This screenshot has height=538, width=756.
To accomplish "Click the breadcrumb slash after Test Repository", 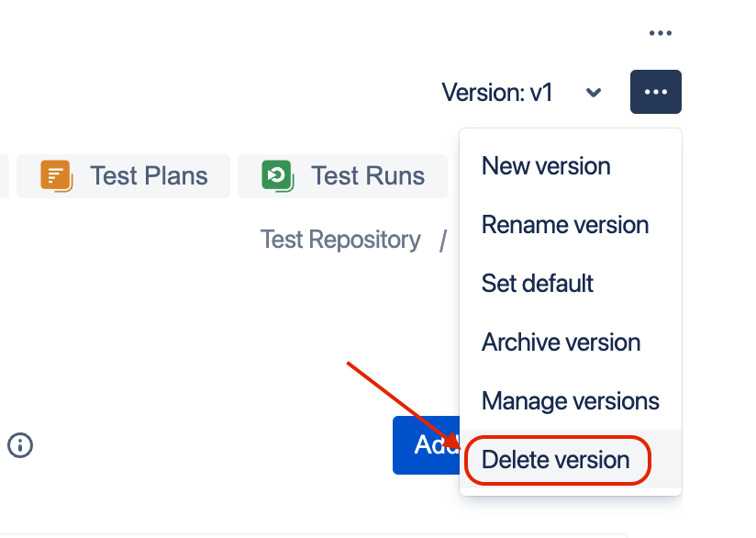I will pyautogui.click(x=443, y=241).
